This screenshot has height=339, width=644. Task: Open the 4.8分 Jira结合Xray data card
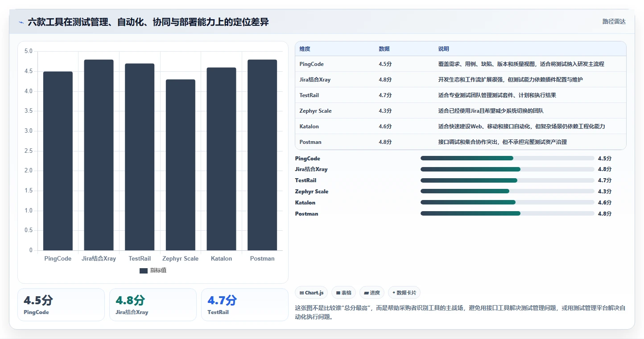point(153,305)
